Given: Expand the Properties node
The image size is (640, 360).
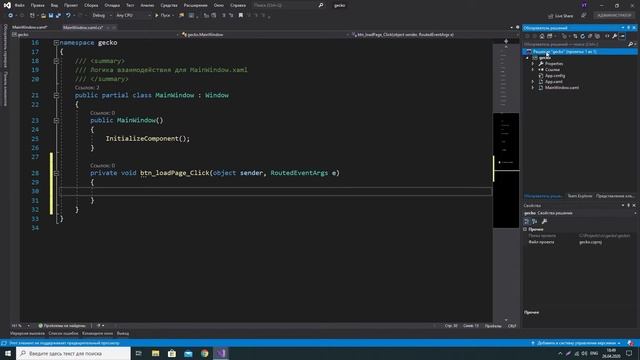Looking at the screenshot, I should (x=533, y=64).
